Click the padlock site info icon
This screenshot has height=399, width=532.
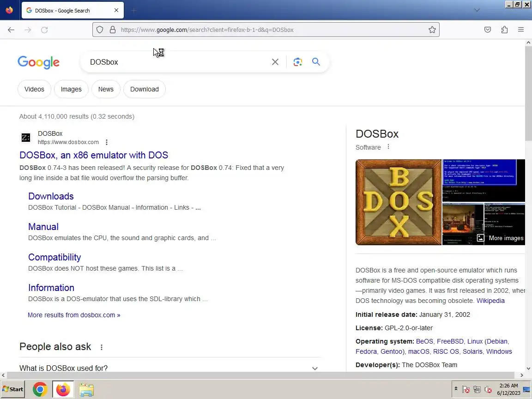pos(113,30)
